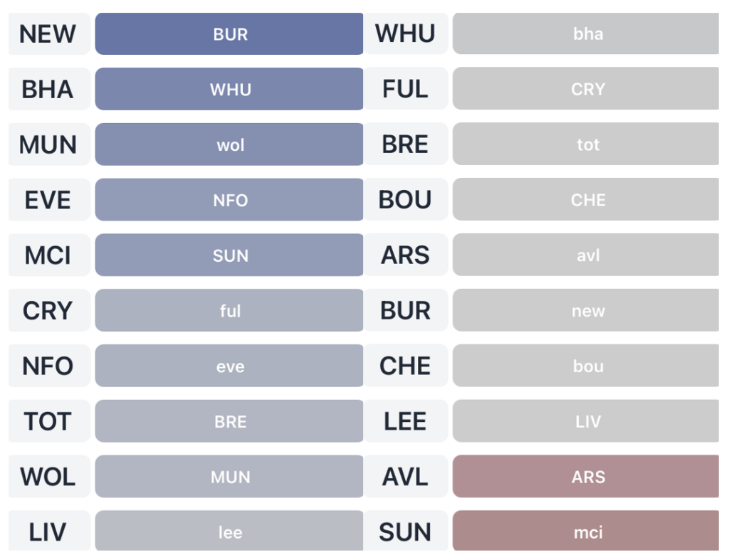Click the BHA team label

(x=48, y=89)
